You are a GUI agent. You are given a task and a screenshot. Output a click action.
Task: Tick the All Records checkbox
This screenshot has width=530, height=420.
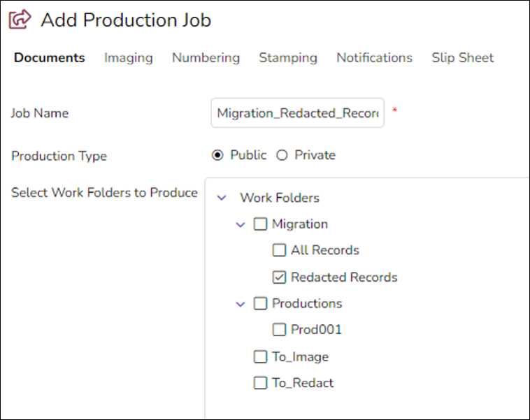[x=279, y=250]
